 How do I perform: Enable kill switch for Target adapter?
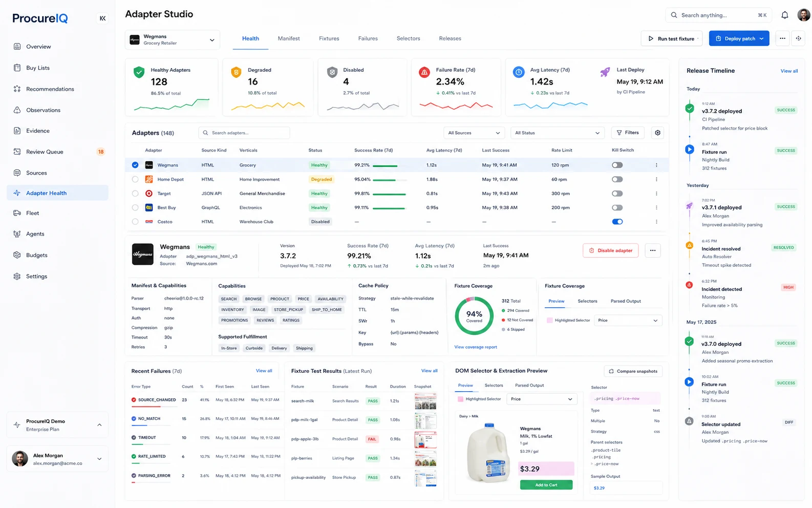tap(617, 194)
